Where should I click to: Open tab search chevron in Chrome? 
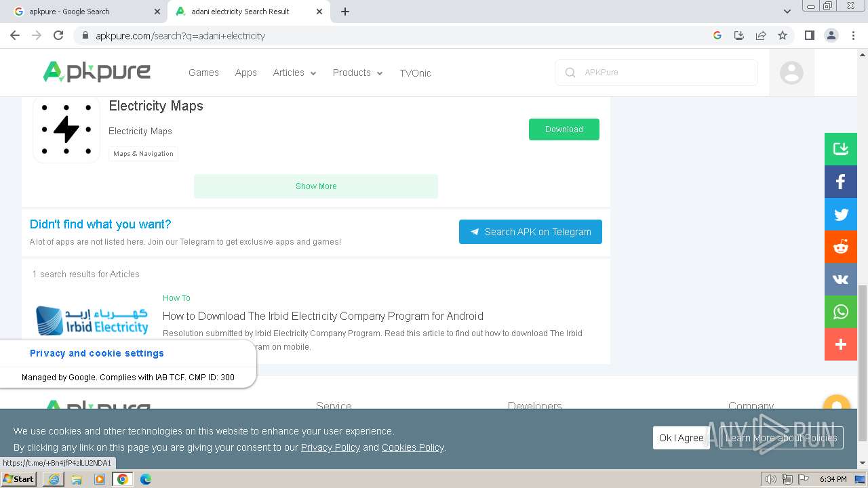click(787, 12)
